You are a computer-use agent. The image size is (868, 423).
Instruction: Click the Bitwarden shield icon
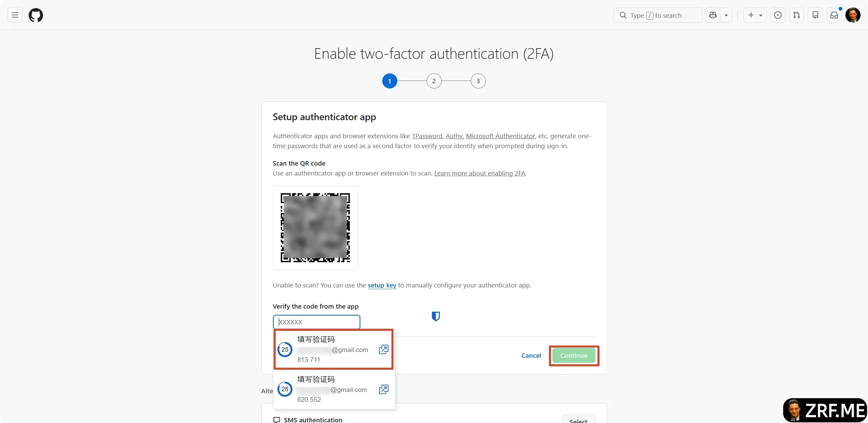[x=436, y=316]
